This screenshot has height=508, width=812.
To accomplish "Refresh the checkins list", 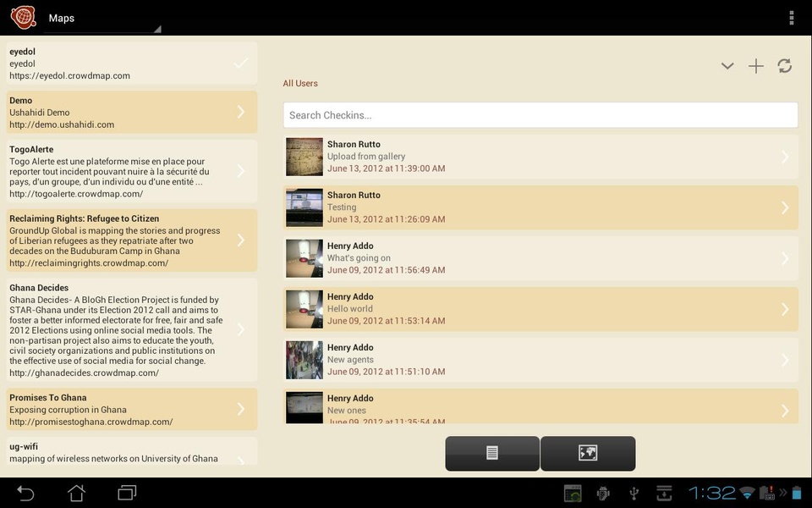I will (785, 66).
